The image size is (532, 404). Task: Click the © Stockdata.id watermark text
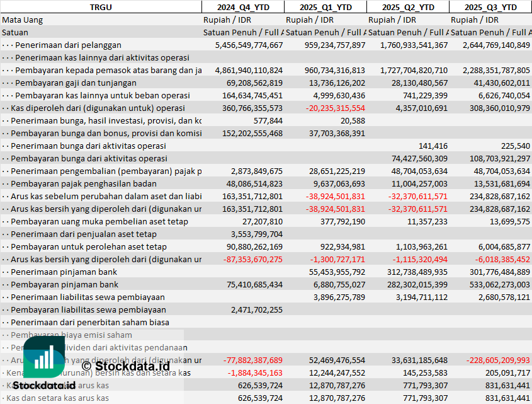(x=126, y=366)
